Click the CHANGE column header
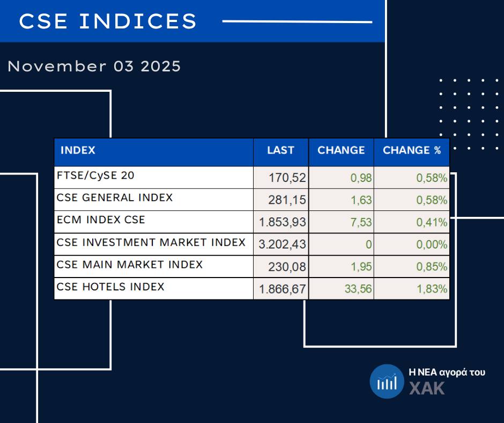Image resolution: width=504 pixels, height=423 pixels. coord(341,151)
